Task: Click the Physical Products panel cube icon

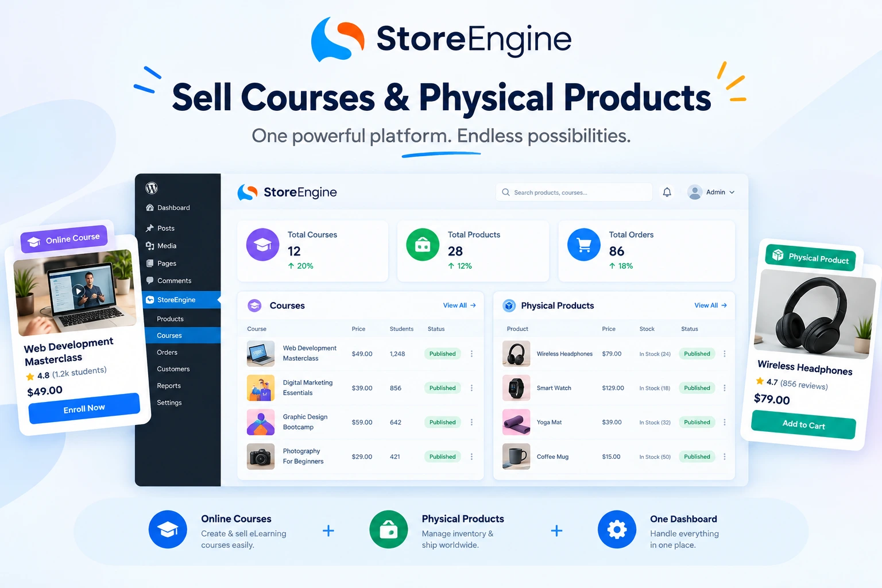Action: (509, 305)
